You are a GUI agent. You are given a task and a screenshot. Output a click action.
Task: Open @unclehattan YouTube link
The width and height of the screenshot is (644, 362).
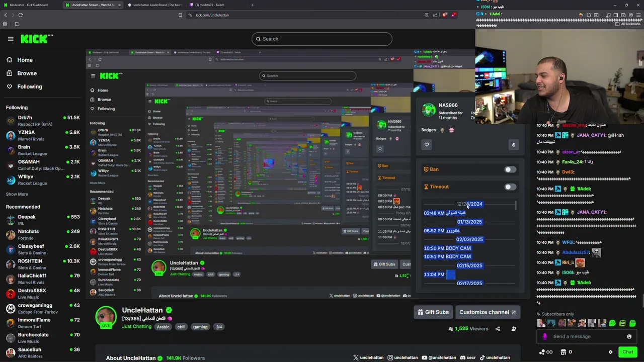tap(439, 357)
